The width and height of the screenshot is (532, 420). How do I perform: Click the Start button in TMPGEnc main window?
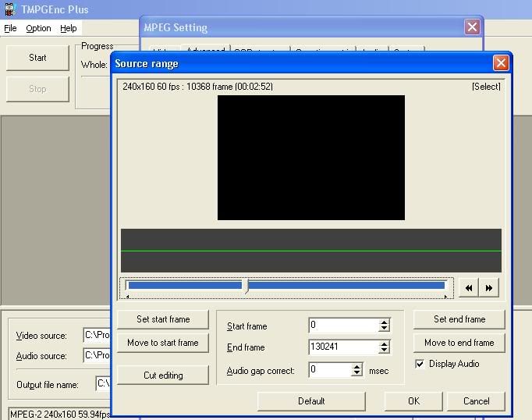[37, 58]
